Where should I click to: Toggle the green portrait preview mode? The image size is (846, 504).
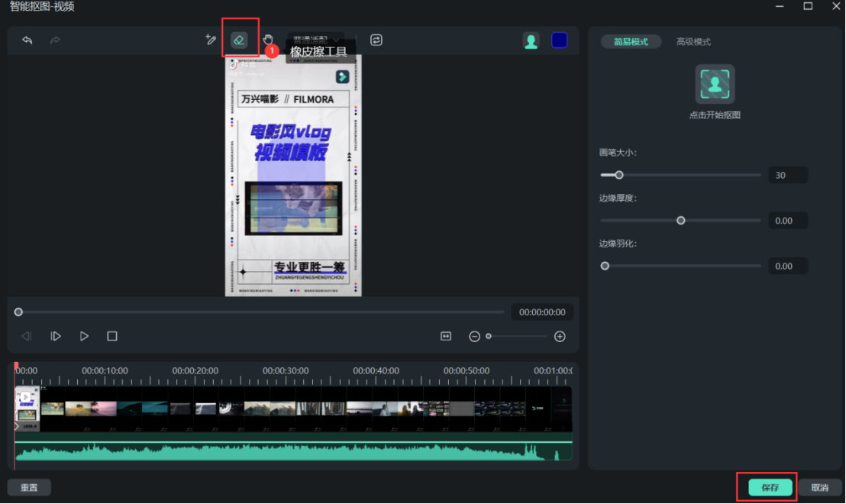tap(531, 40)
